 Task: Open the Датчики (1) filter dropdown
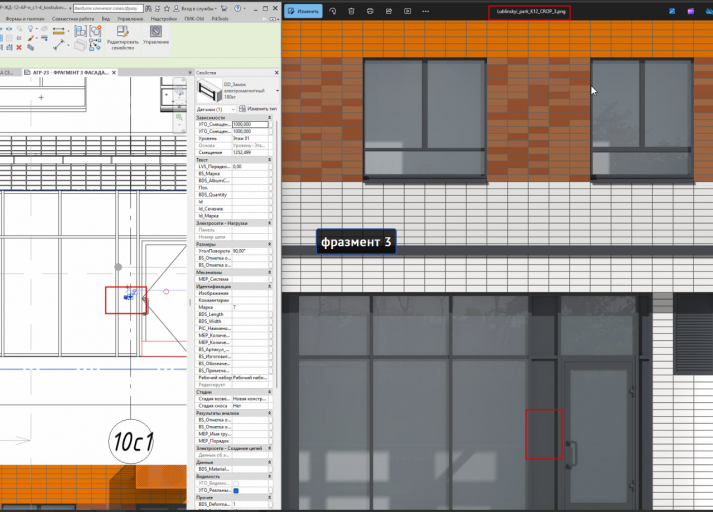tap(216, 109)
